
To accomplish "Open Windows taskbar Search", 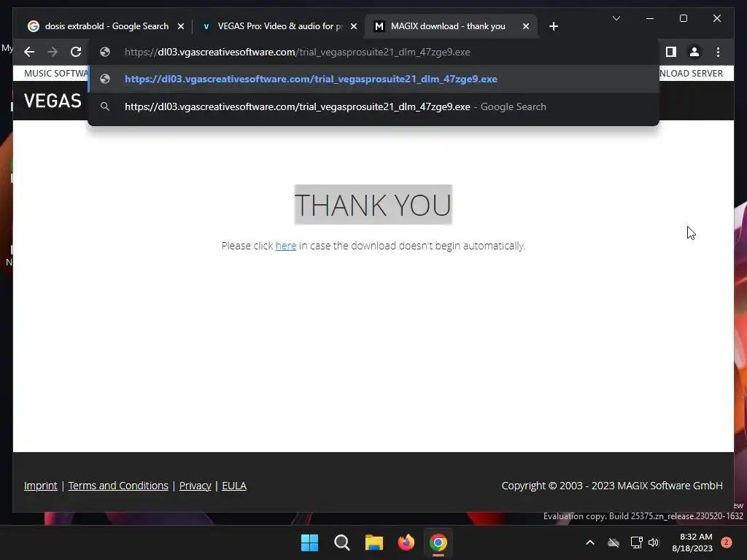I will point(341,542).
